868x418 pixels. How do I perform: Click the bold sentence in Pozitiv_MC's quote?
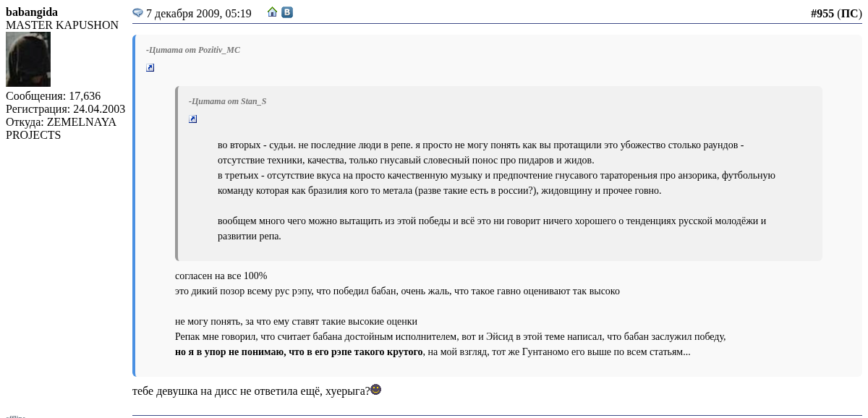click(x=299, y=352)
